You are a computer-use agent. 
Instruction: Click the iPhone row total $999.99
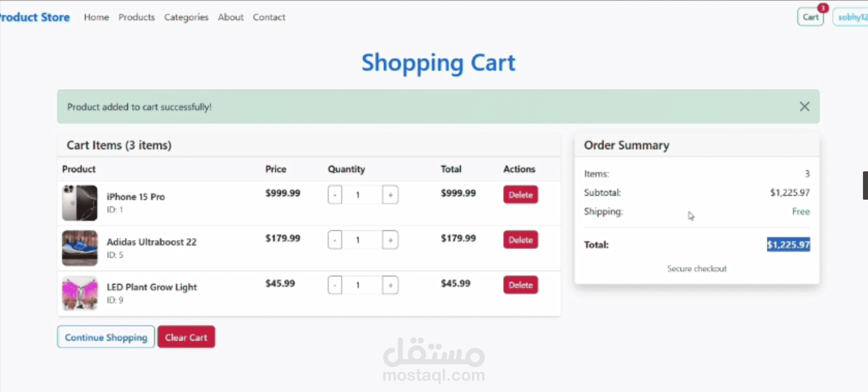pyautogui.click(x=458, y=193)
